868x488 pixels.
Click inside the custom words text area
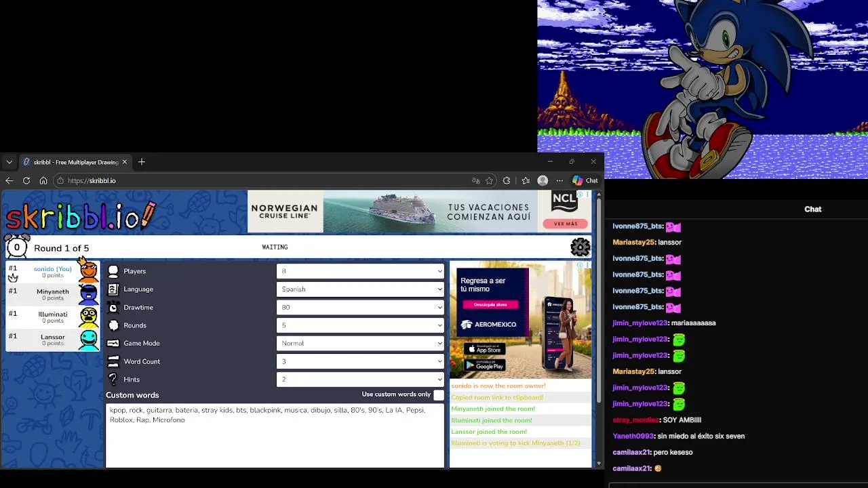coord(275,435)
